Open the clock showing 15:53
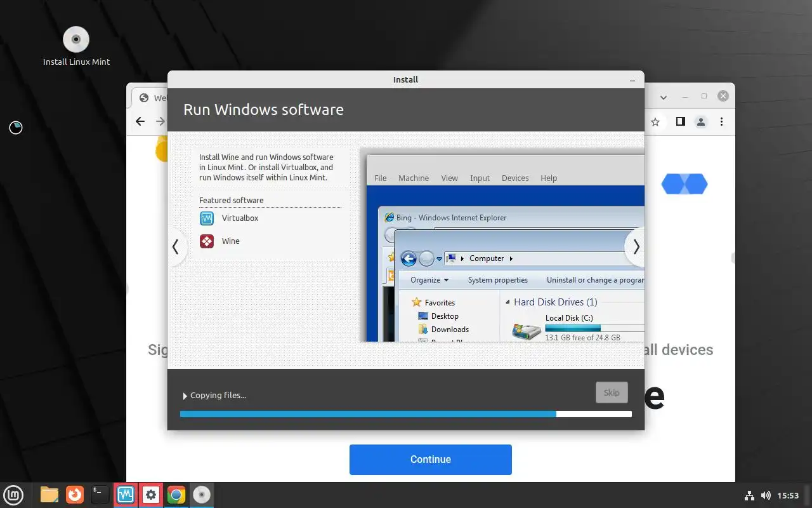Image resolution: width=812 pixels, height=508 pixels. coord(788,495)
